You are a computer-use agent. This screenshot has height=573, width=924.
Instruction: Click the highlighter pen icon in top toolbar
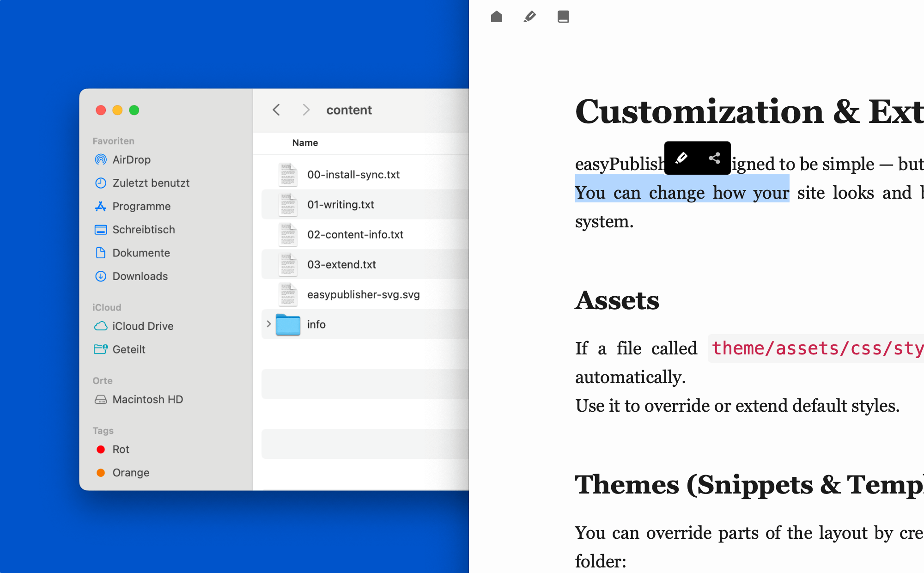pyautogui.click(x=530, y=17)
